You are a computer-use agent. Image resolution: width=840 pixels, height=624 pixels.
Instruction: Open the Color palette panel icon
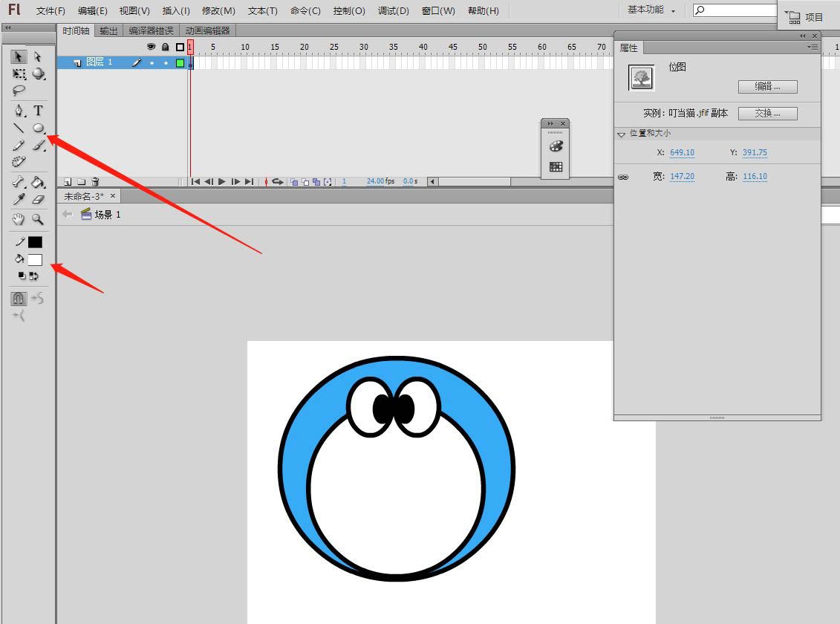click(x=556, y=146)
